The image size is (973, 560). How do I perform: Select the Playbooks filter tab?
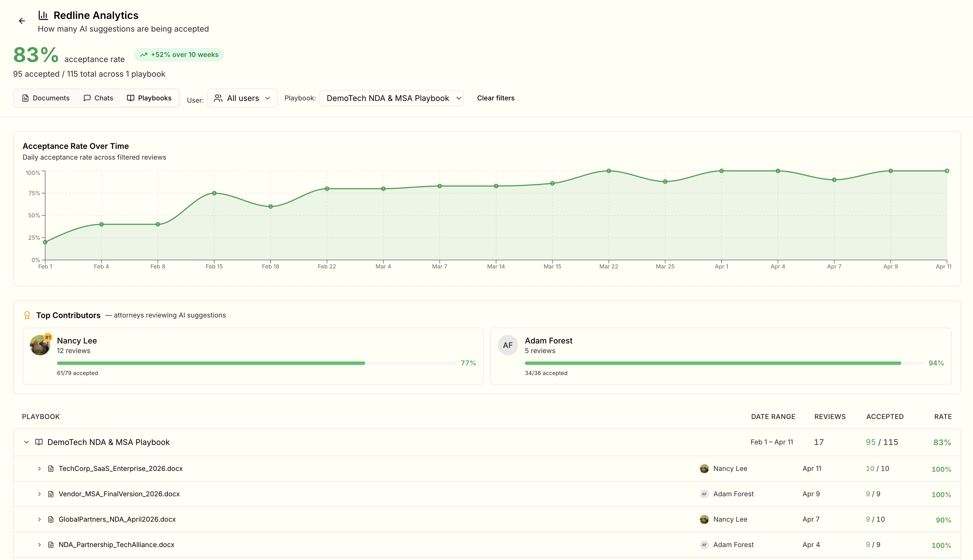(x=150, y=98)
